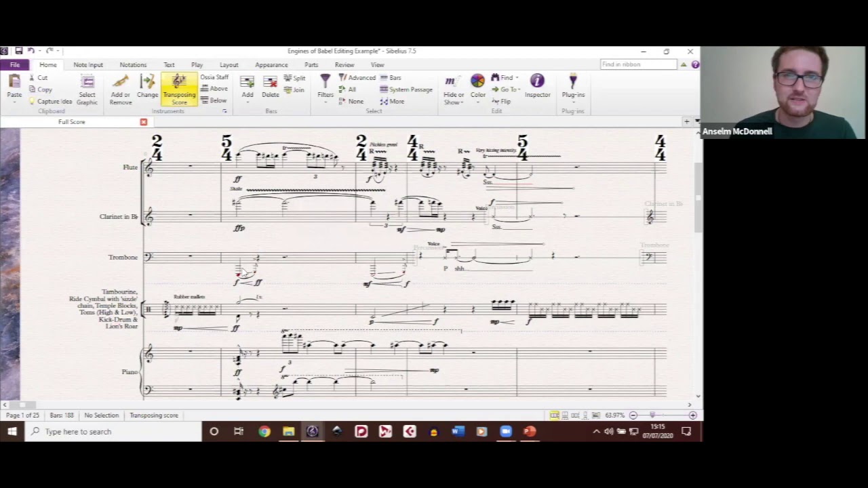This screenshot has width=868, height=488.
Task: Open the ribbon Help question mark icon
Action: (695, 64)
